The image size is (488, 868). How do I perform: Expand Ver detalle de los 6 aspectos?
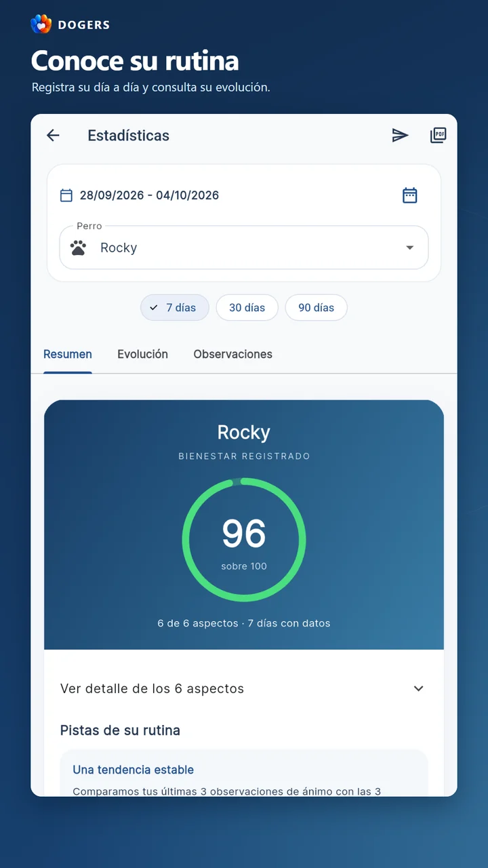click(244, 688)
